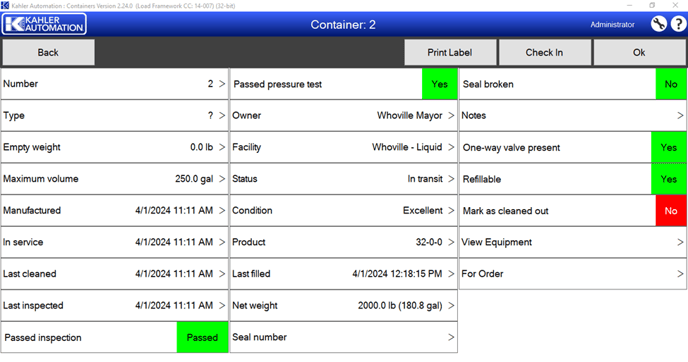
Task: Open the Status field chevron
Action: click(451, 179)
